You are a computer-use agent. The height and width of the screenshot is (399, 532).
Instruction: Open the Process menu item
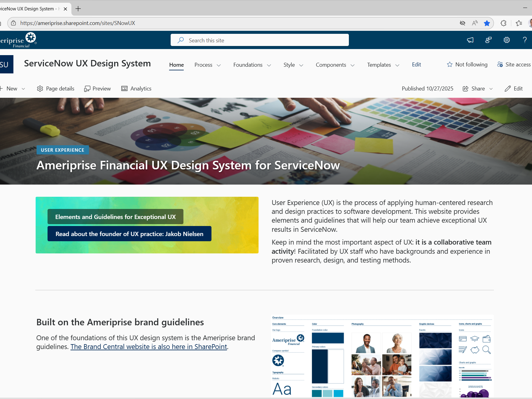tap(203, 65)
